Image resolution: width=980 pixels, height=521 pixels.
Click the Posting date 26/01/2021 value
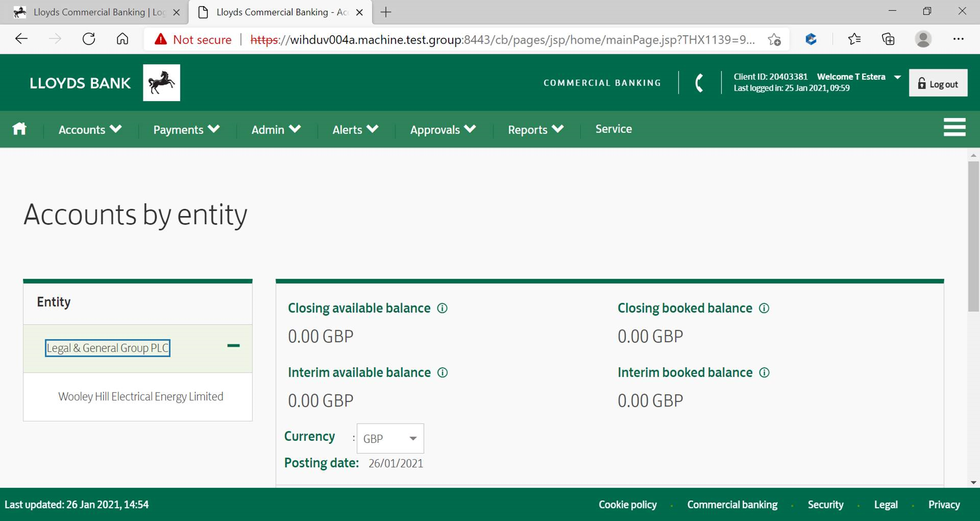click(396, 463)
